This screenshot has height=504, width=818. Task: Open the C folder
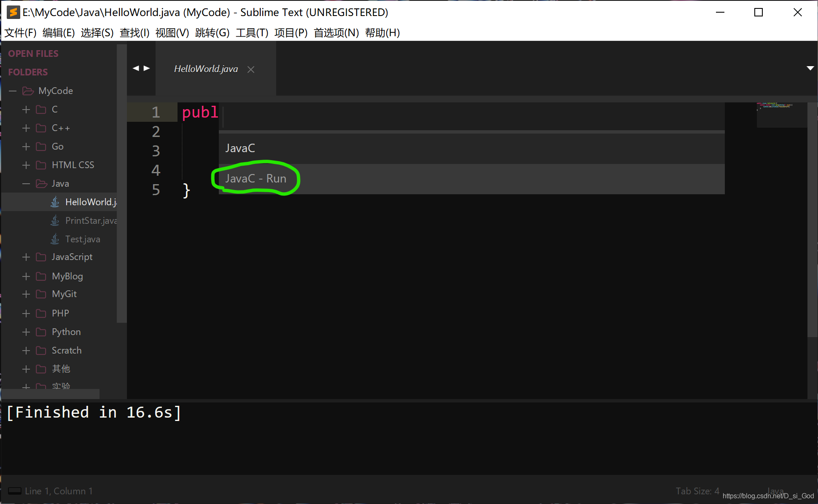tap(54, 109)
